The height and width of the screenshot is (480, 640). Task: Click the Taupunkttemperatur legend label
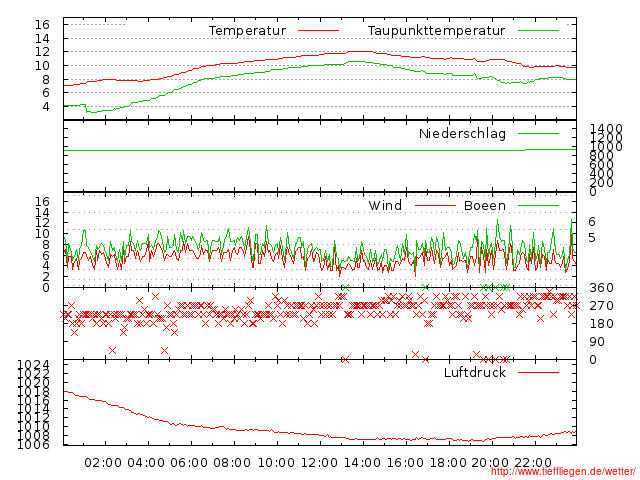click(x=436, y=31)
